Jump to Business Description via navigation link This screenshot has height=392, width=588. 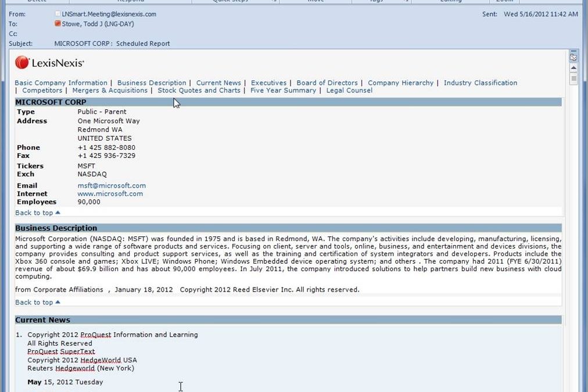pyautogui.click(x=152, y=83)
